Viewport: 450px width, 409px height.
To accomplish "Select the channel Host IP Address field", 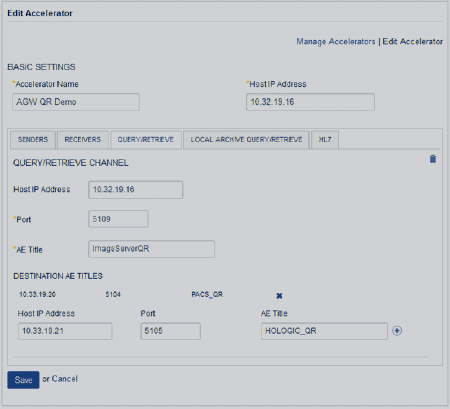I will (x=136, y=190).
